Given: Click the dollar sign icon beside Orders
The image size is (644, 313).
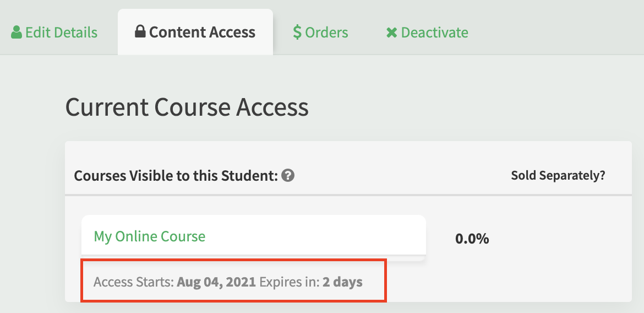Looking at the screenshot, I should coord(297,32).
